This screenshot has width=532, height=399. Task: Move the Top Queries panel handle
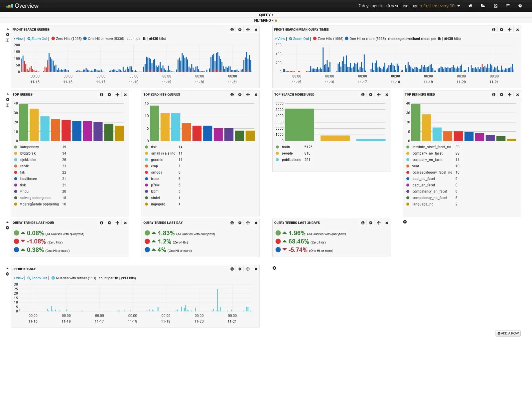coord(117,95)
